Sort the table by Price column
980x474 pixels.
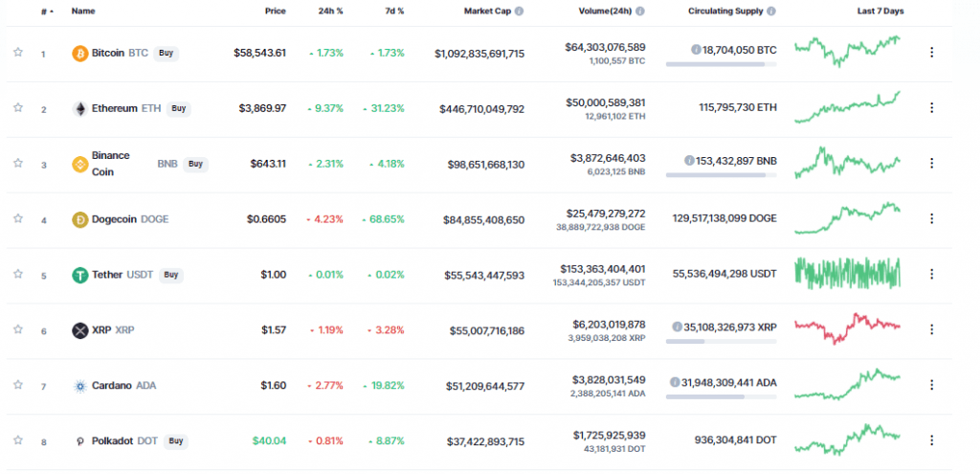pyautogui.click(x=275, y=11)
